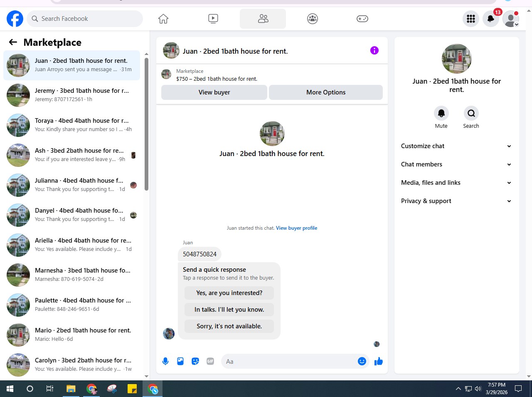Open Toraya 4bed 4bath conversation
The height and width of the screenshot is (397, 532).
click(x=71, y=125)
